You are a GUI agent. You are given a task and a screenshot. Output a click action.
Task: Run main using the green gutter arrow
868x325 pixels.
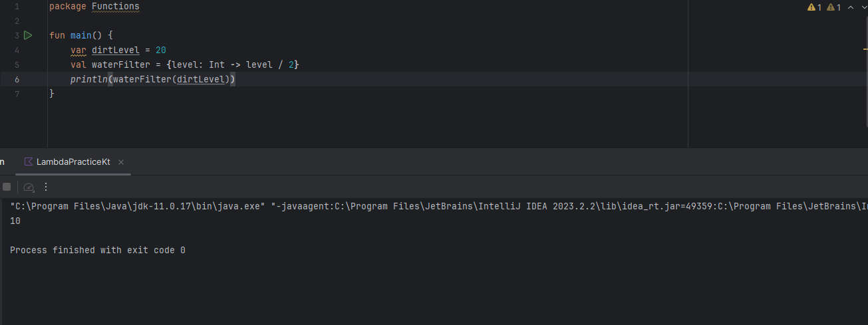(x=28, y=35)
